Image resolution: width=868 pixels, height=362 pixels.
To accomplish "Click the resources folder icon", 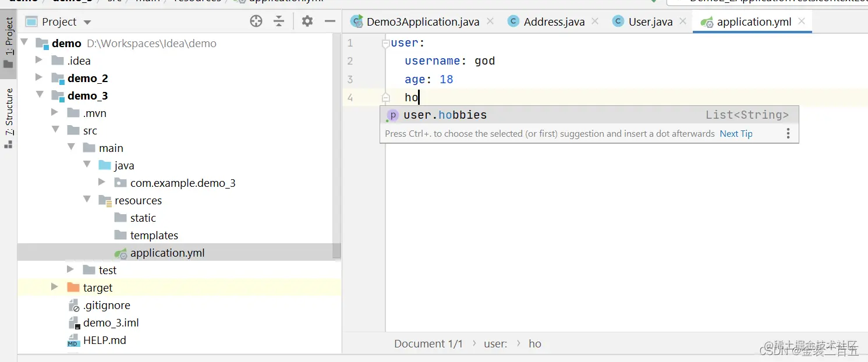I will click(x=105, y=201).
